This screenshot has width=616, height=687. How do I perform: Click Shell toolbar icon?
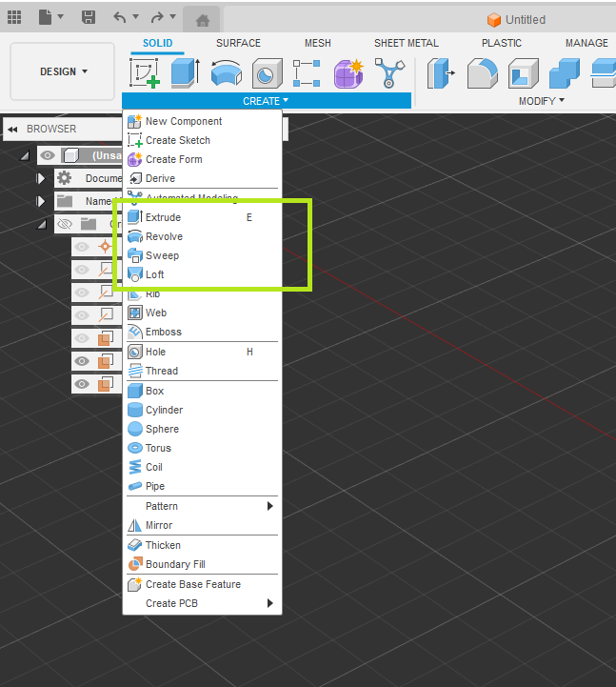click(524, 73)
